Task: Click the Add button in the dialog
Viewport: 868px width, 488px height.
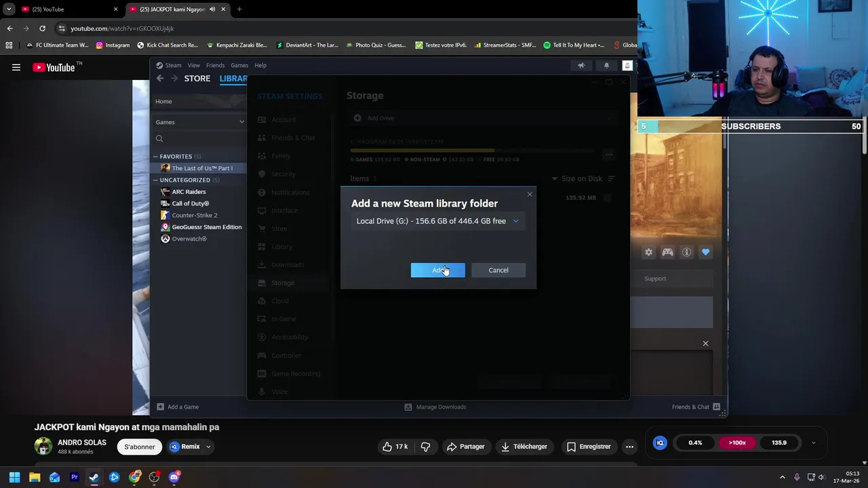Action: [x=437, y=270]
